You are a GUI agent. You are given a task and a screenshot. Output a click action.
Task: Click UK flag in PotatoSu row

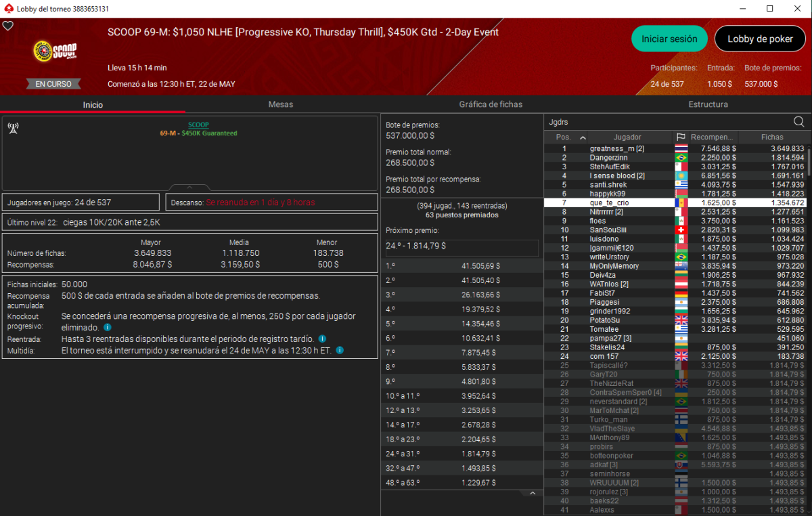pos(681,320)
